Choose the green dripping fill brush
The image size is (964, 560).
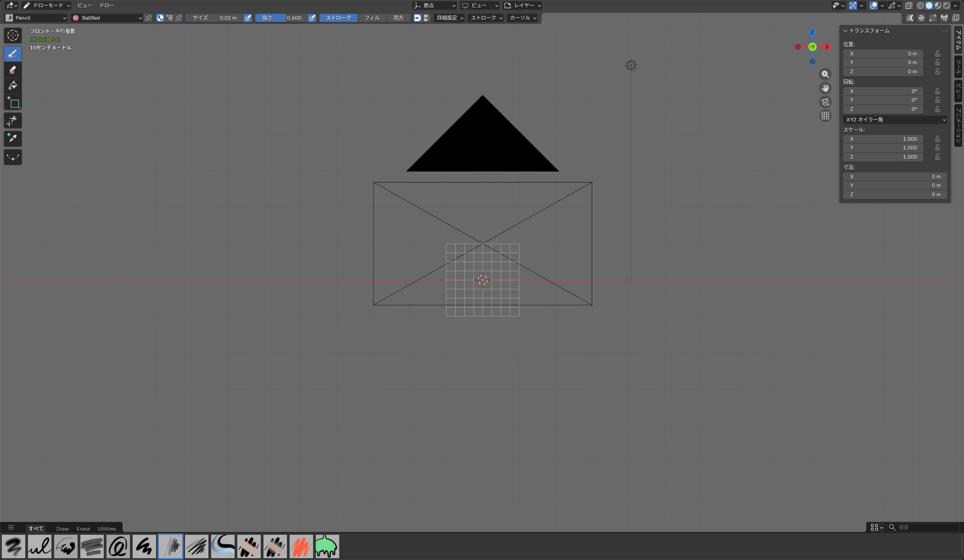coord(327,546)
